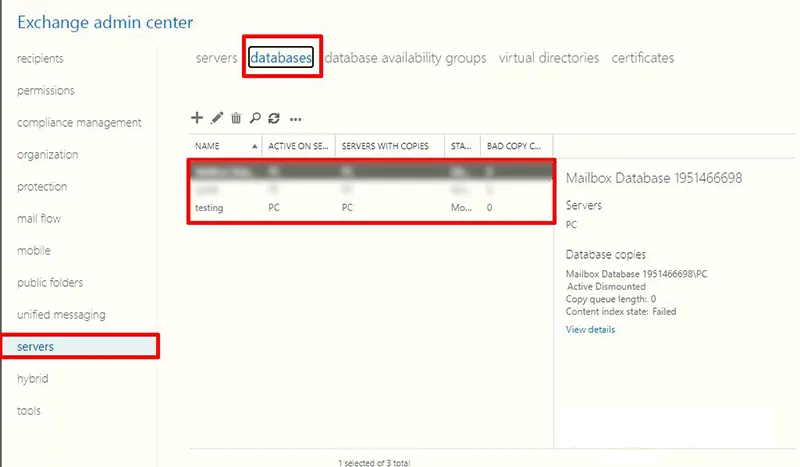Go to certificates tab

point(643,58)
